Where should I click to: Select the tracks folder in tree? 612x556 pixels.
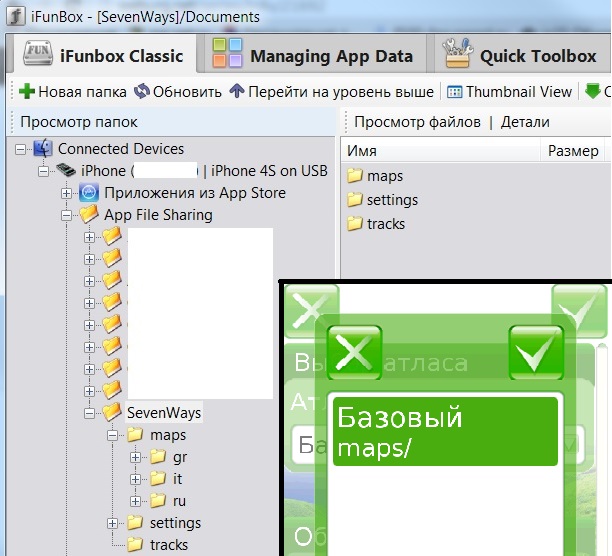click(x=168, y=545)
